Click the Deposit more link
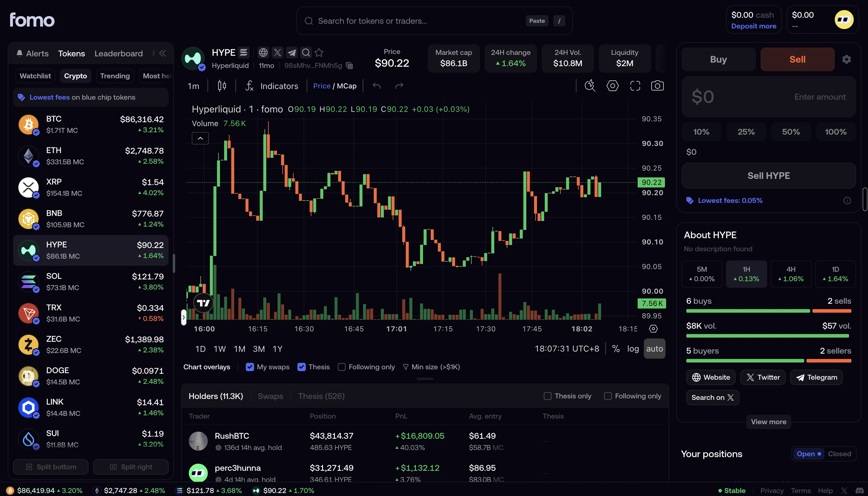Image resolution: width=868 pixels, height=496 pixels. coord(753,26)
